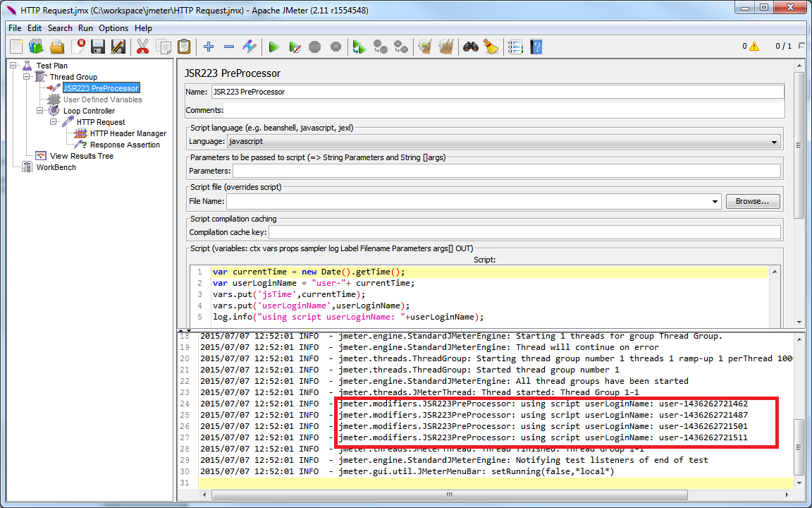Click the Reset Search broom icon
812x508 pixels.
click(491, 47)
